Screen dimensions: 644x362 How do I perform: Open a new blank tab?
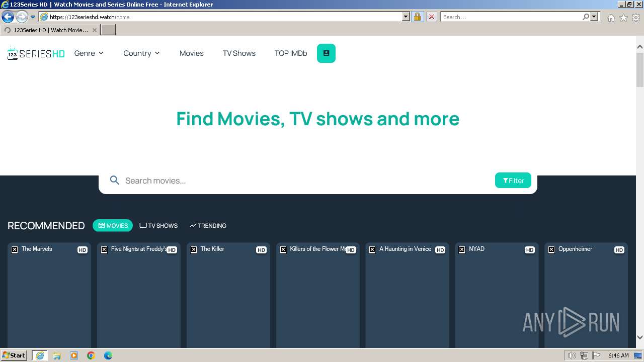coord(108,30)
